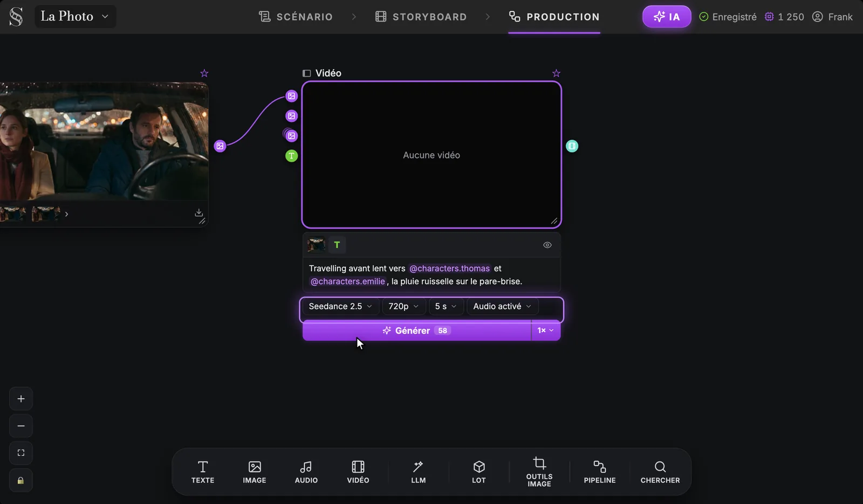Toggle the canvas lock
This screenshot has height=504, width=863.
21,480
